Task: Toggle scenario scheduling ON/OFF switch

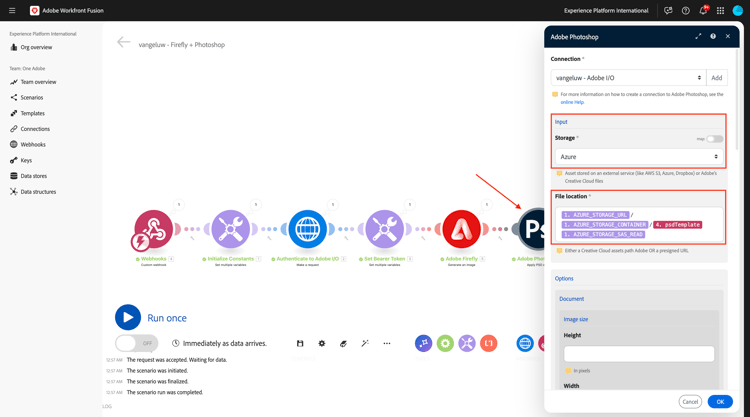Action: (x=136, y=343)
